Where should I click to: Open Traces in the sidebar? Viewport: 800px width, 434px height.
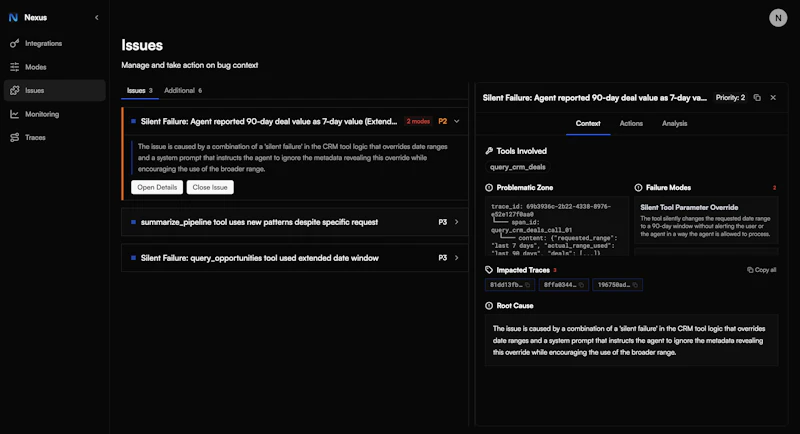(55, 138)
